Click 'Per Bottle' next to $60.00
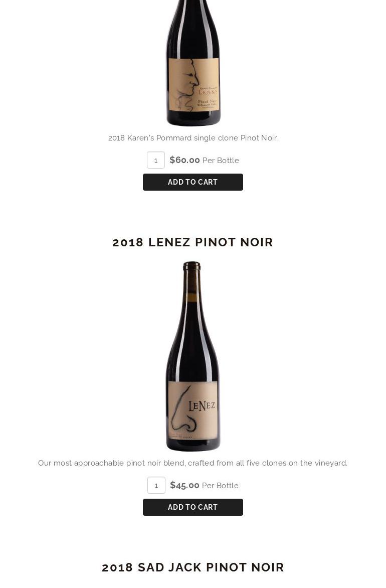Image resolution: width=386 pixels, height=588 pixels. 221,161
